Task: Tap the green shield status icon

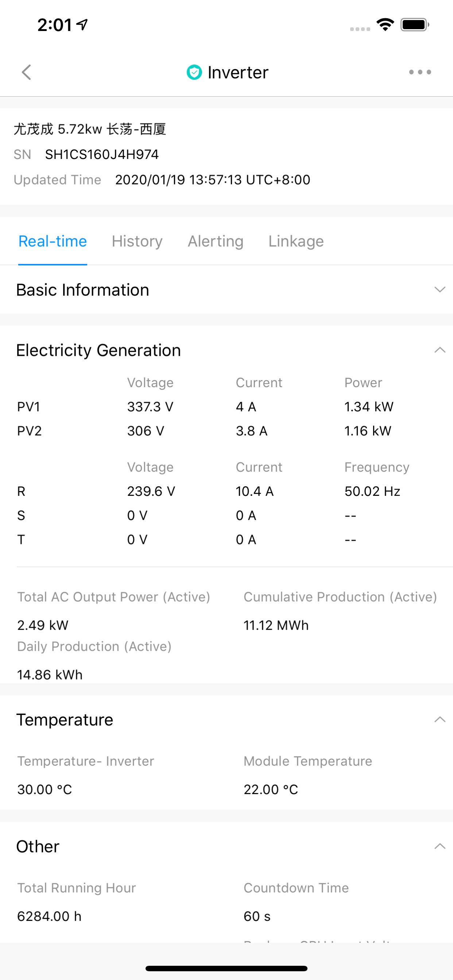Action: 194,72
